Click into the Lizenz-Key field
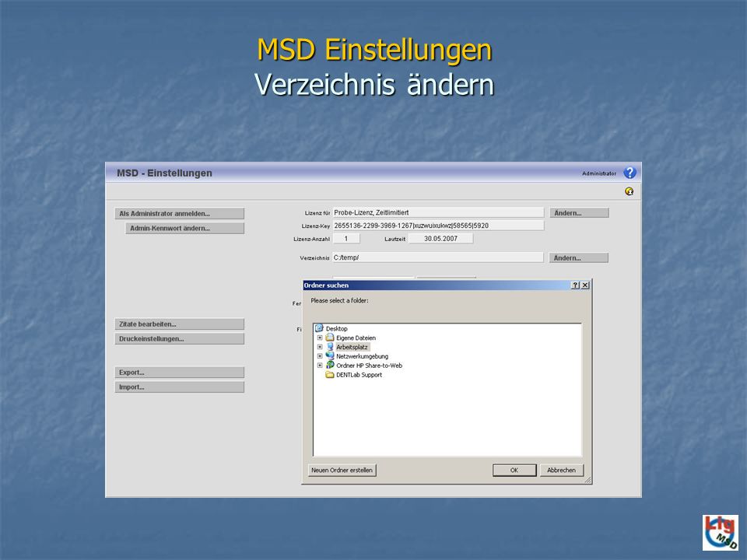Screen dimensions: 747x560 point(438,226)
